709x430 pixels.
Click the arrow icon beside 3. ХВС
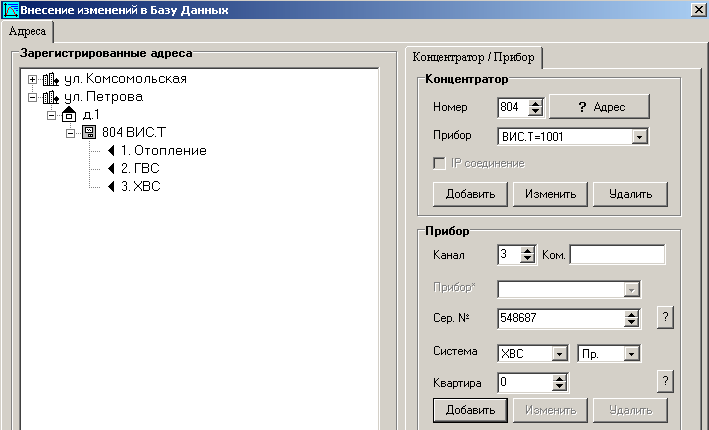(111, 186)
